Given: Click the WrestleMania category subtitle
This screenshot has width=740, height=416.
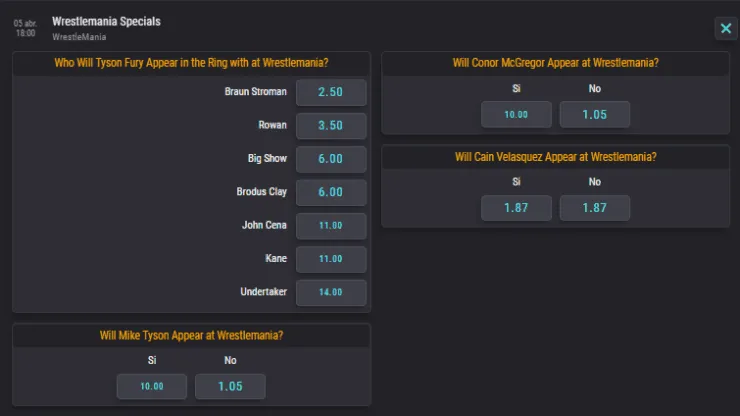Looking at the screenshot, I should [x=80, y=37].
